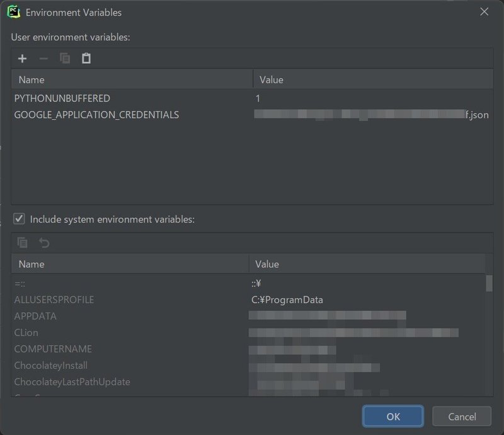
Task: Toggle Include system environment variables checkbox
Action: click(x=20, y=219)
